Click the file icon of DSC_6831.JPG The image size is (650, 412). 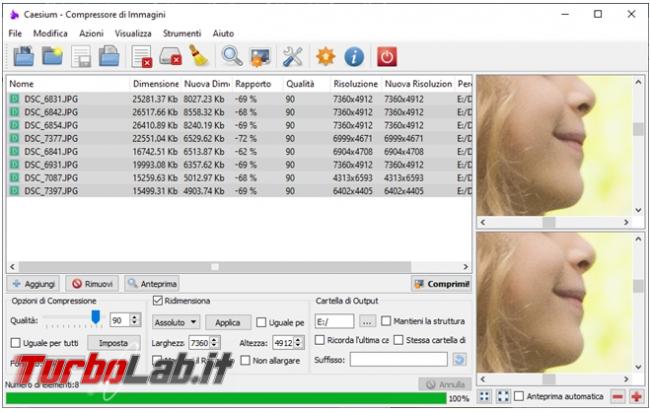point(15,99)
